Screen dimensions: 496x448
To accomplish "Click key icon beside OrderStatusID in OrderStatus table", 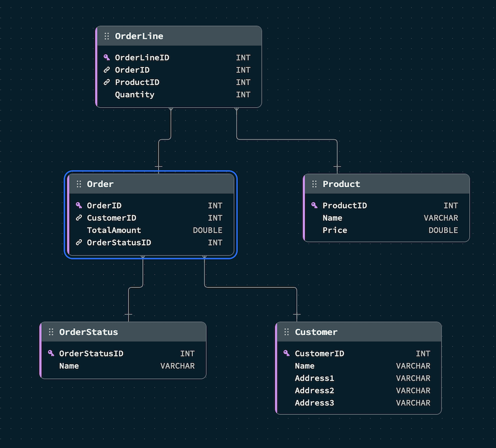I will (x=51, y=353).
